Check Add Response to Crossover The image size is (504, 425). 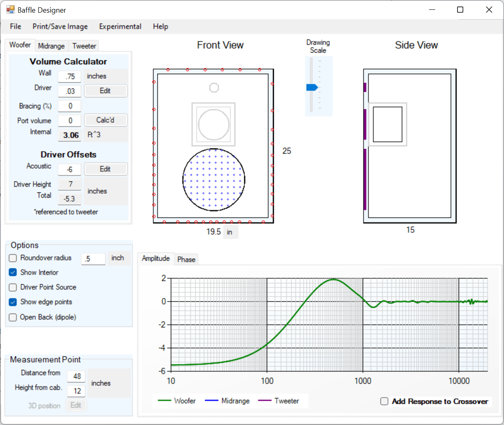pos(384,401)
